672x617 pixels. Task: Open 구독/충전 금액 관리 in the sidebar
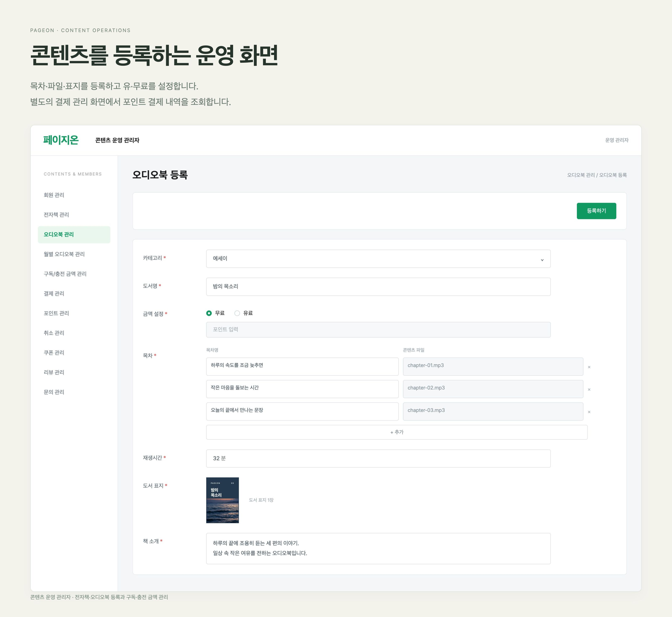point(74,274)
